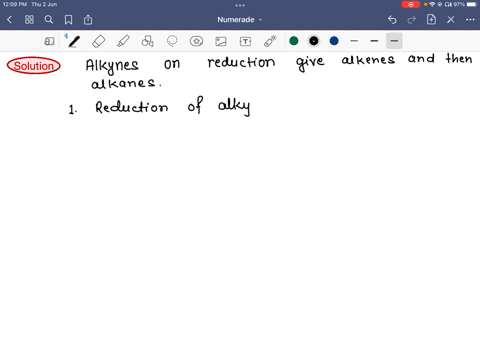Open the share export icon

point(88,20)
